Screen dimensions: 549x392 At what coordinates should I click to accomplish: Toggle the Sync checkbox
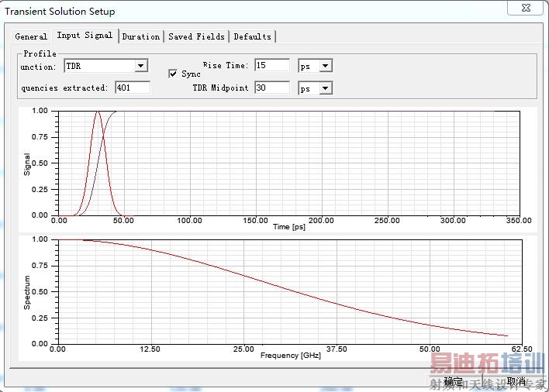pos(173,74)
